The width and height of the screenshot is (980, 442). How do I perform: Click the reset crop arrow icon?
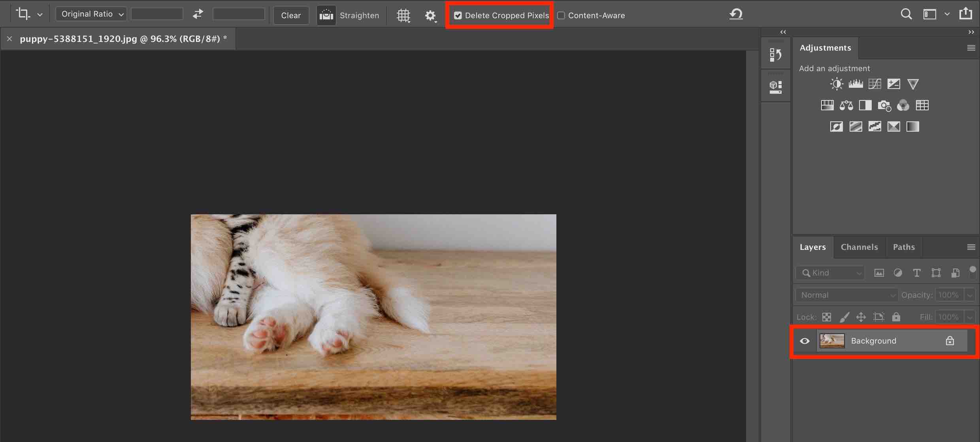point(736,14)
